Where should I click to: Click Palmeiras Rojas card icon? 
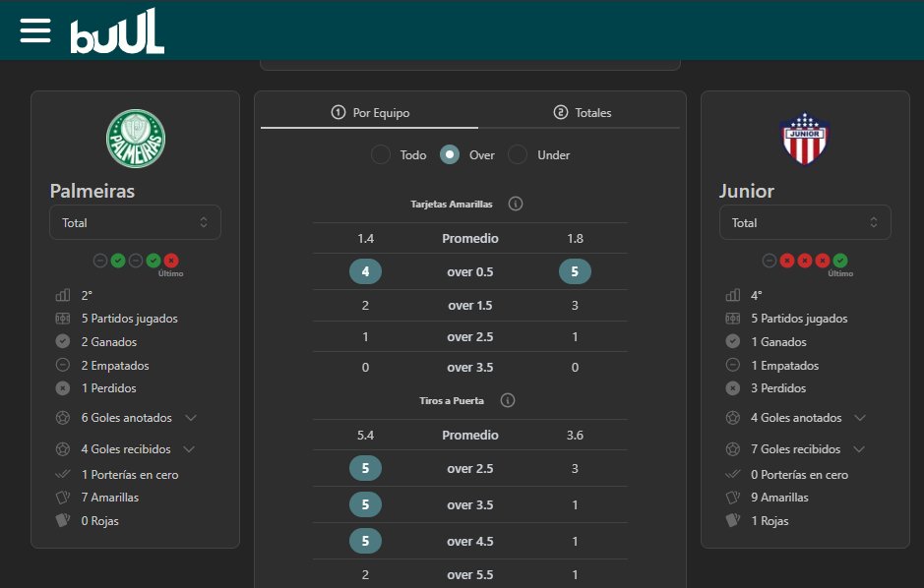pos(62,520)
